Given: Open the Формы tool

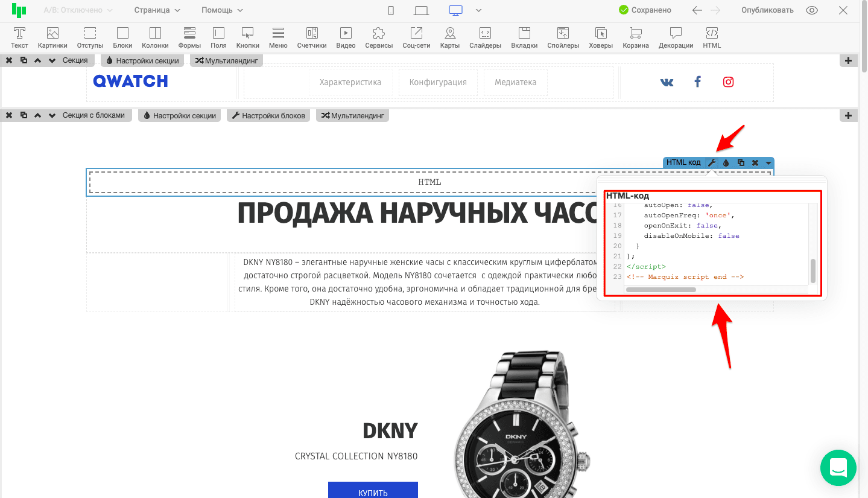Looking at the screenshot, I should coord(189,37).
